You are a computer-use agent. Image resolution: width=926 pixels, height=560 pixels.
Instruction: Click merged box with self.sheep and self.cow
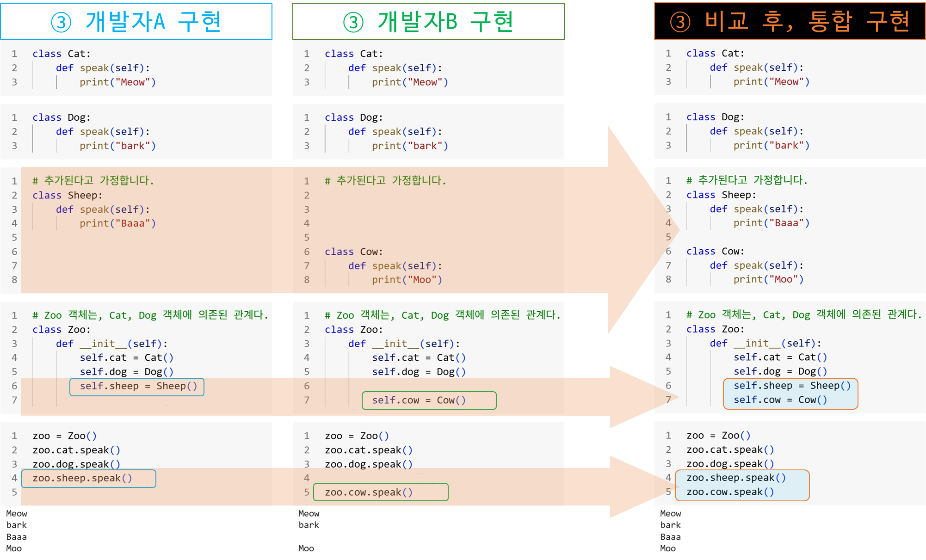click(790, 393)
